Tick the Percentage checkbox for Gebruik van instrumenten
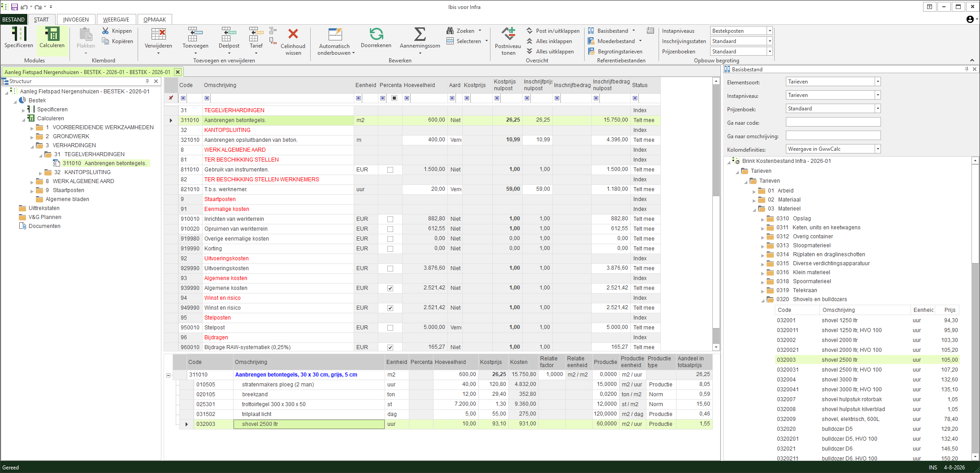The image size is (980, 473). [390, 170]
